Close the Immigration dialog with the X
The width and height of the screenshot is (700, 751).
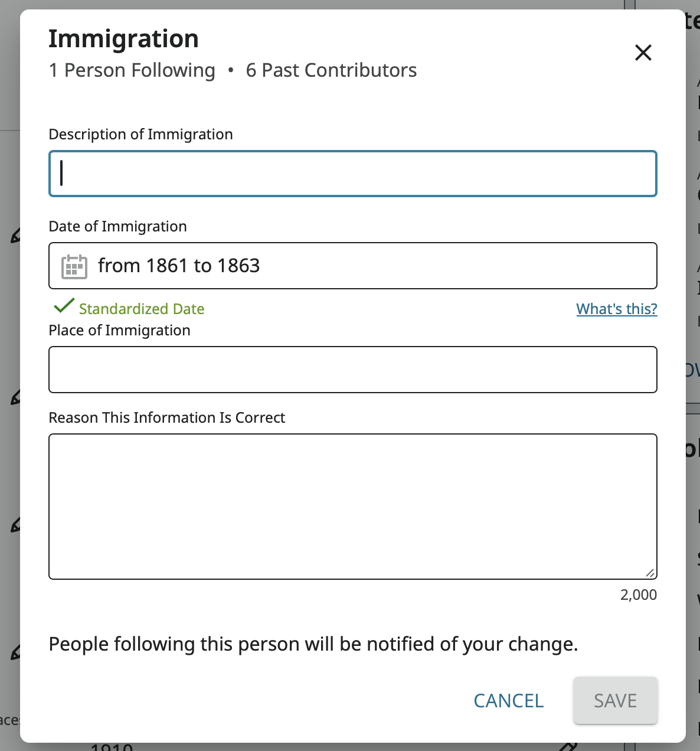pos(643,53)
